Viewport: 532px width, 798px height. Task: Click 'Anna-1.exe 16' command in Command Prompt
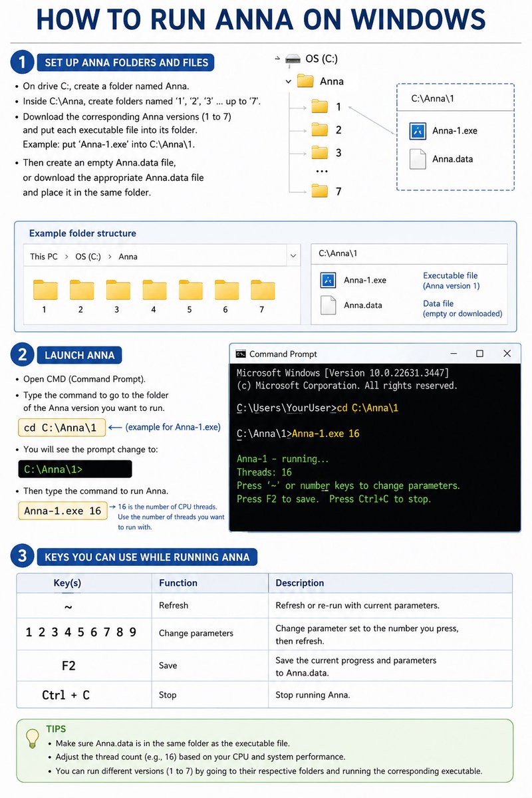(326, 434)
